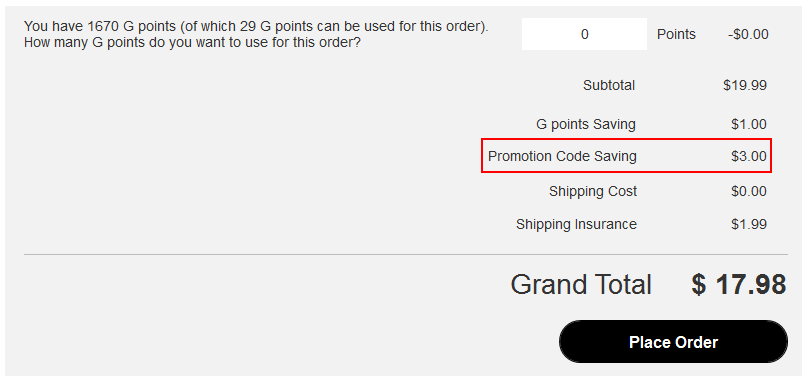The image size is (806, 380).
Task: Click the horizontal divider above Grand Total
Action: coord(406,254)
